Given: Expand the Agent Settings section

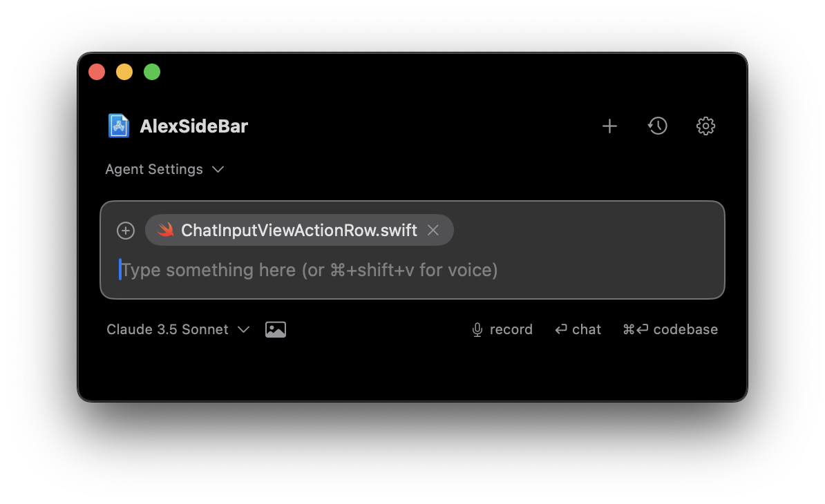Looking at the screenshot, I should [154, 169].
